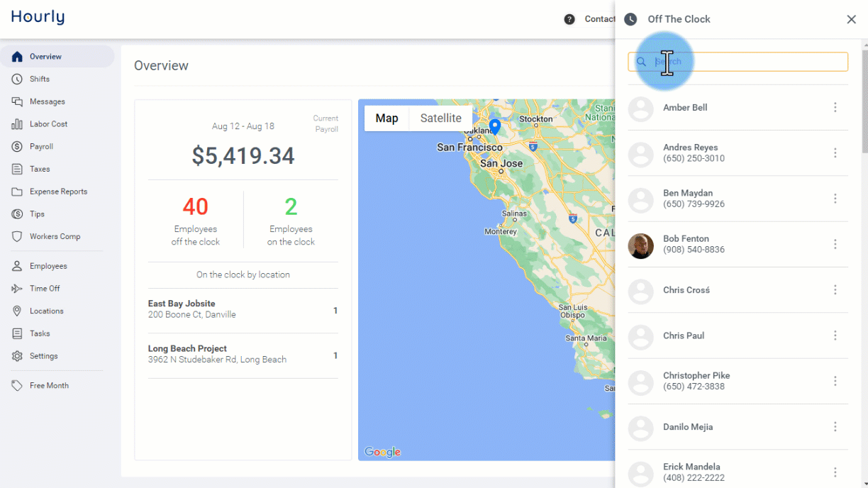Open the options menu for Danilo Mejia
868x488 pixels.
click(x=835, y=427)
